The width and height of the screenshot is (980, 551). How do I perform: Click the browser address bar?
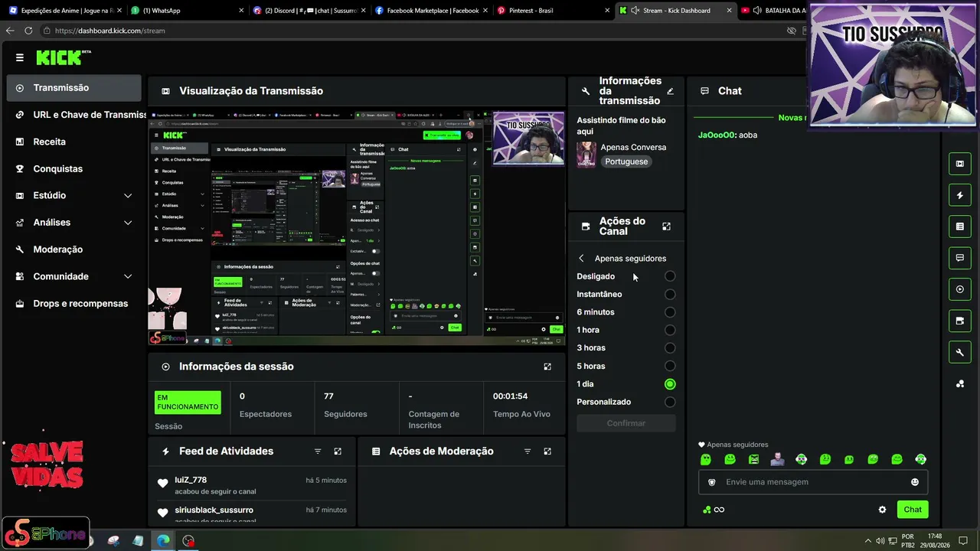tap(413, 31)
